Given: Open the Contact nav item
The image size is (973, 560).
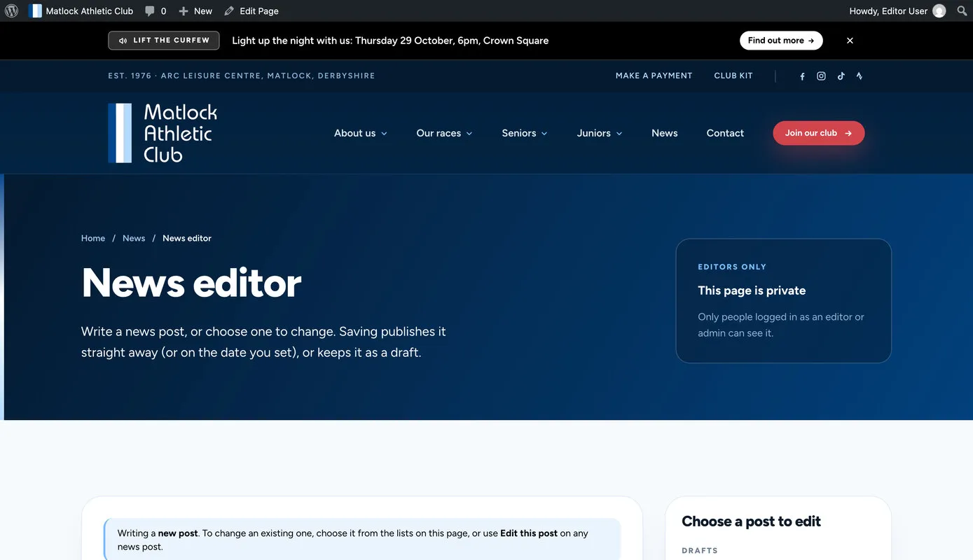Looking at the screenshot, I should pos(725,133).
